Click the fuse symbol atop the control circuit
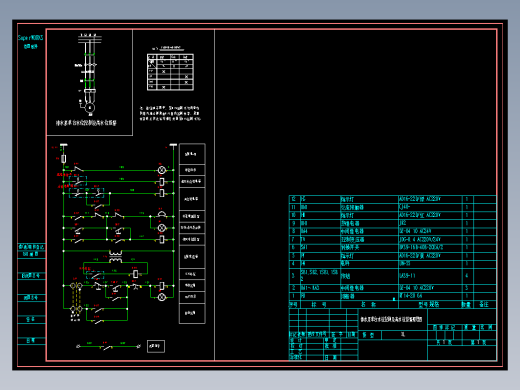The width and height of the screenshot is (520, 390). click(64, 159)
